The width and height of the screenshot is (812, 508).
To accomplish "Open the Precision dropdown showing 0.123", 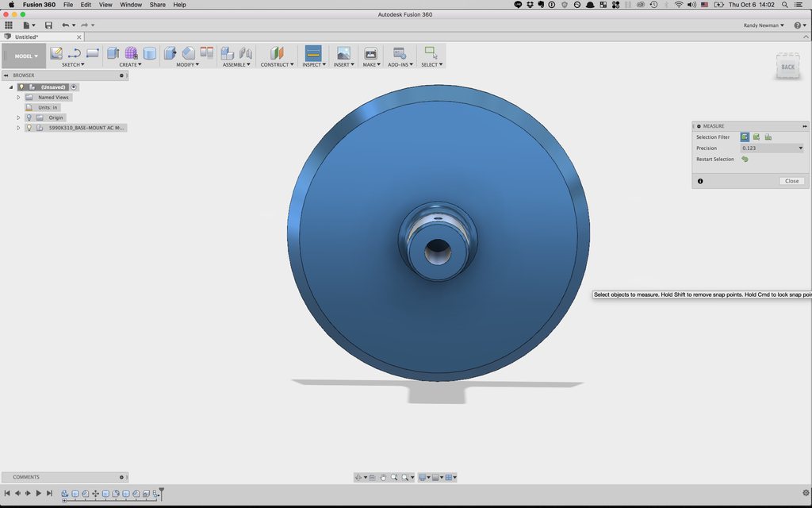I will coord(772,148).
